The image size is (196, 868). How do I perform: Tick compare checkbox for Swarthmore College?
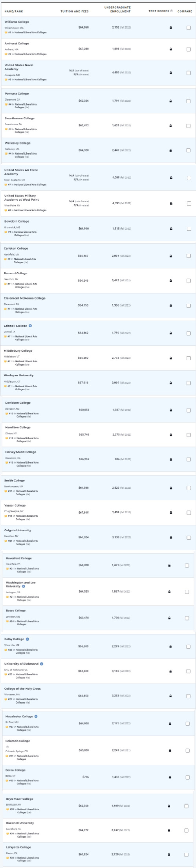pyautogui.click(x=189, y=126)
